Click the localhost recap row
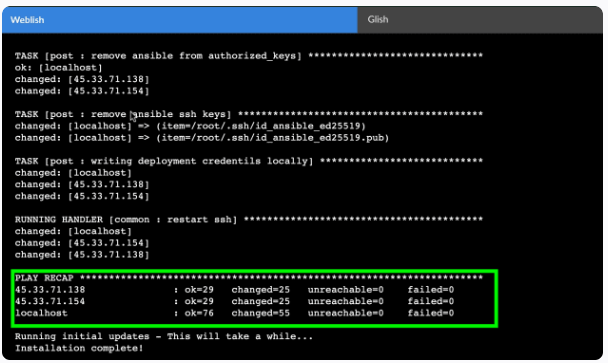Viewport: 608px width, 363px height. [234, 313]
